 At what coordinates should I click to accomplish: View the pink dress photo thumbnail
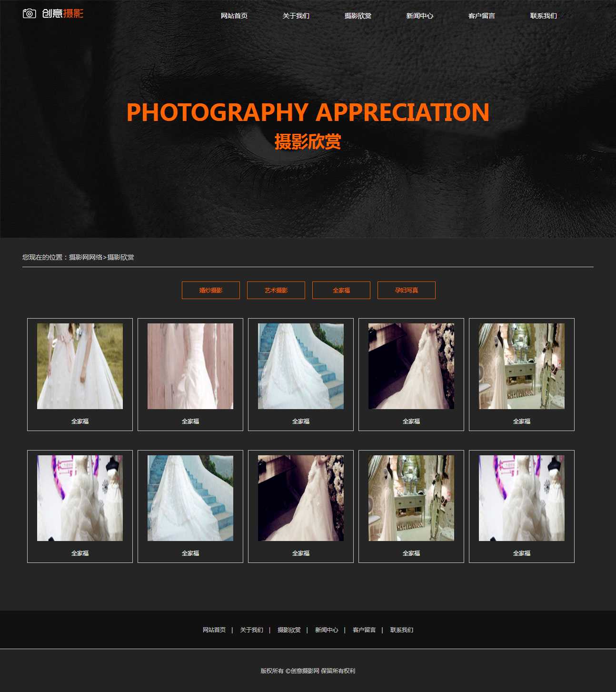click(190, 366)
